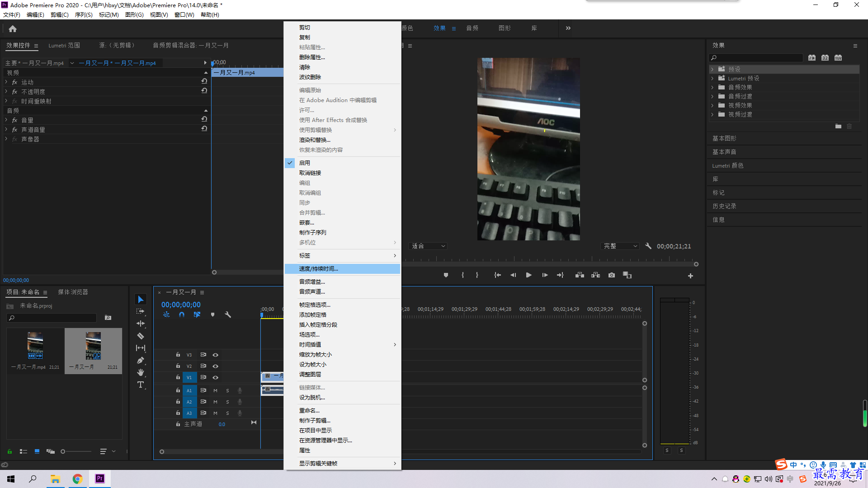The width and height of the screenshot is (868, 488).
Task: Select the Selection arrow tool
Action: point(141,300)
